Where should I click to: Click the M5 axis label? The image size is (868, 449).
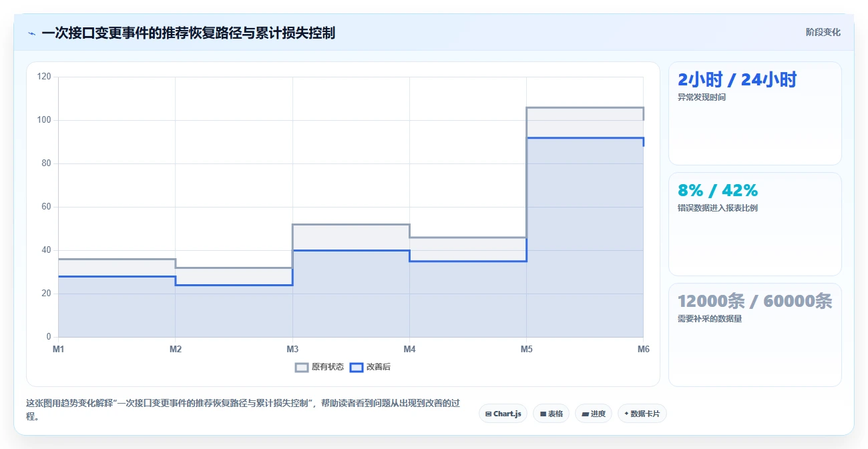point(526,349)
